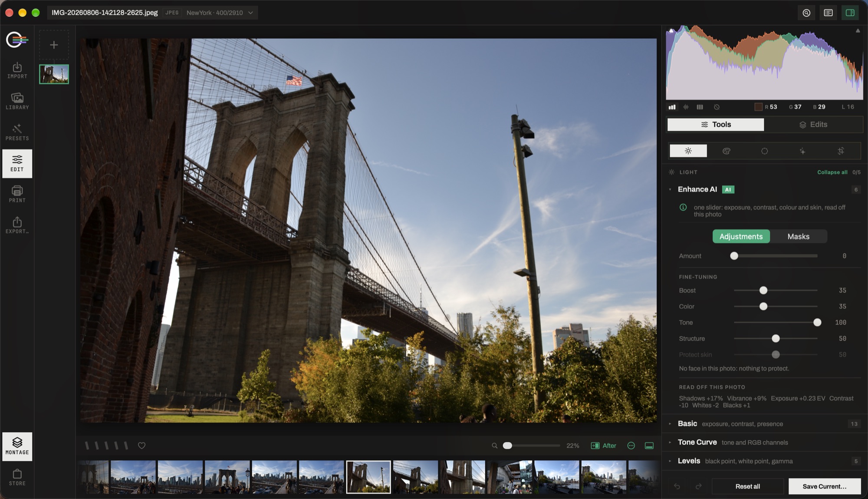This screenshot has height=499, width=868.
Task: Click the app logo at top of sidebar
Action: 17,40
